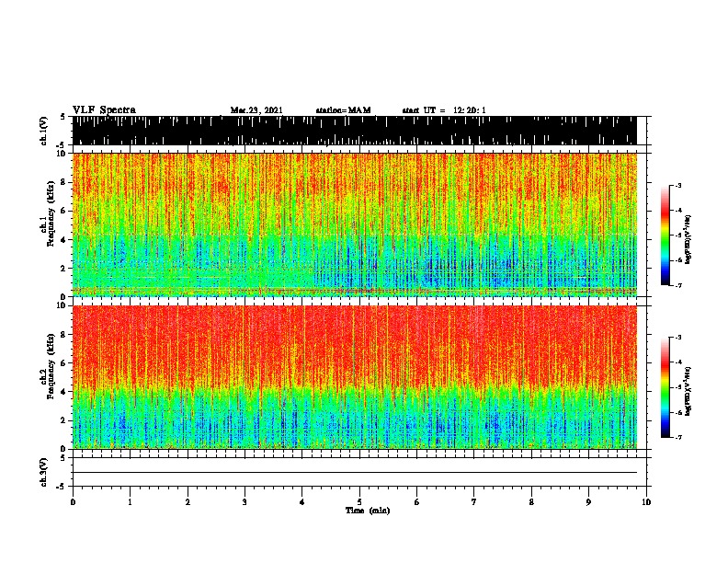Click time axis tick label '3'
This screenshot has width=728, height=563.
coord(245,502)
